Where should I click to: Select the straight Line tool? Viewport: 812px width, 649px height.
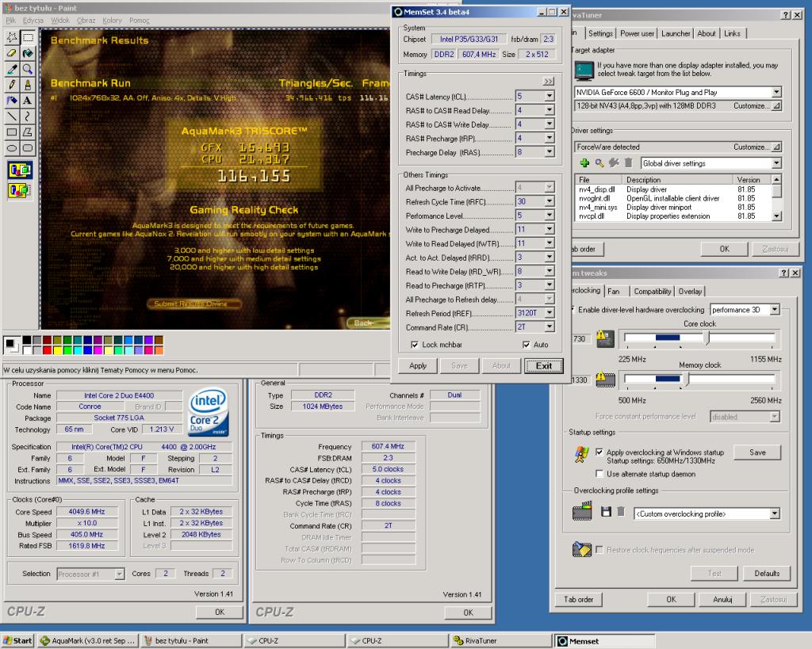click(11, 116)
